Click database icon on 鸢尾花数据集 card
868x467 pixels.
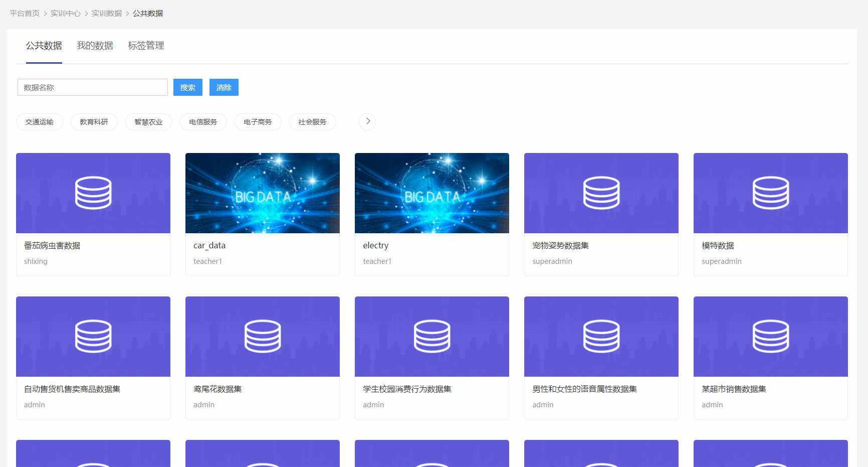click(263, 336)
